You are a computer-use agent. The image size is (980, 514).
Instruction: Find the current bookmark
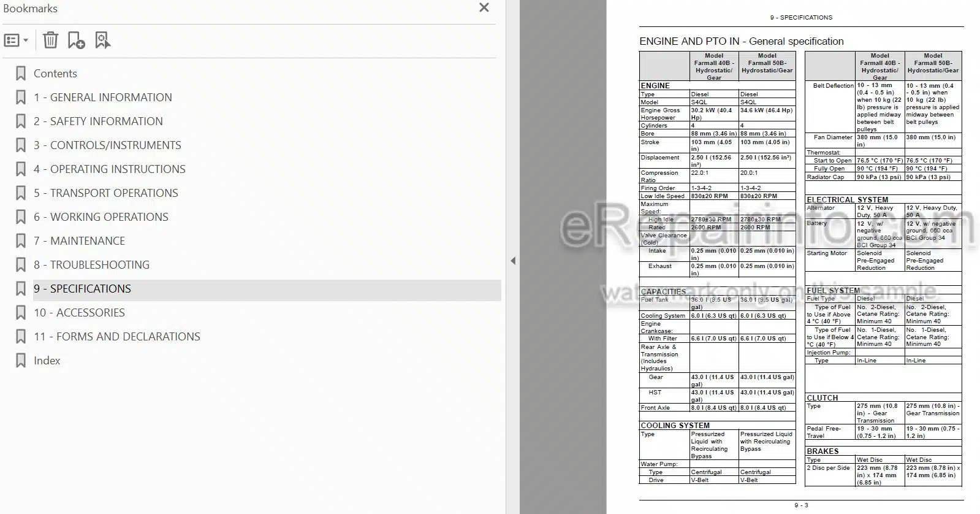pyautogui.click(x=103, y=40)
